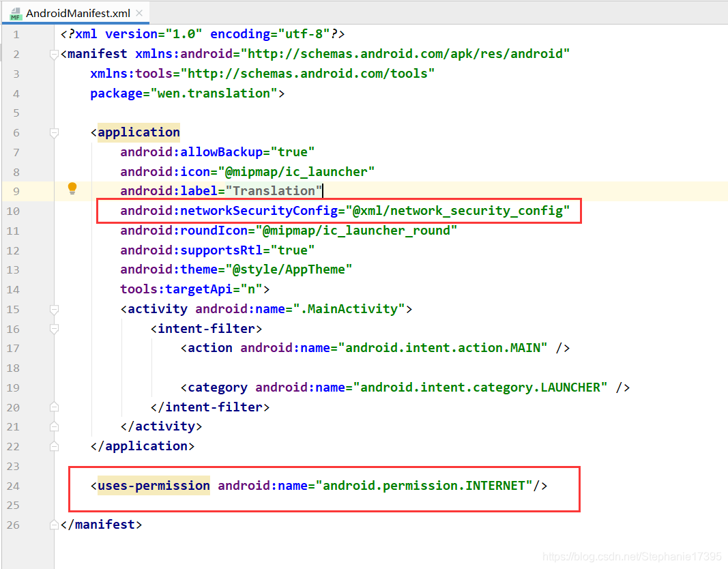Click the manifest file icon on tab
This screenshot has width=728, height=569.
click(15, 14)
